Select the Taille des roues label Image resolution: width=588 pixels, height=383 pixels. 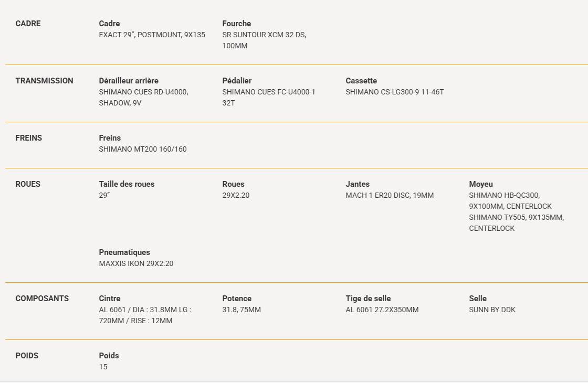[x=127, y=184]
